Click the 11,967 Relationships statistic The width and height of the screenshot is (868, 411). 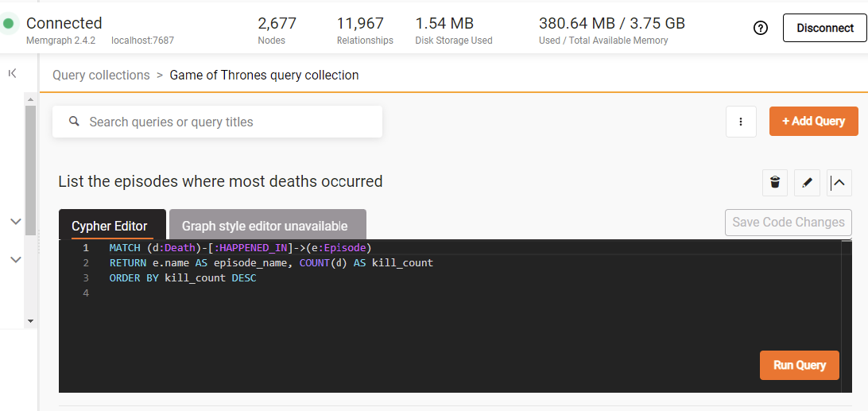tap(366, 30)
